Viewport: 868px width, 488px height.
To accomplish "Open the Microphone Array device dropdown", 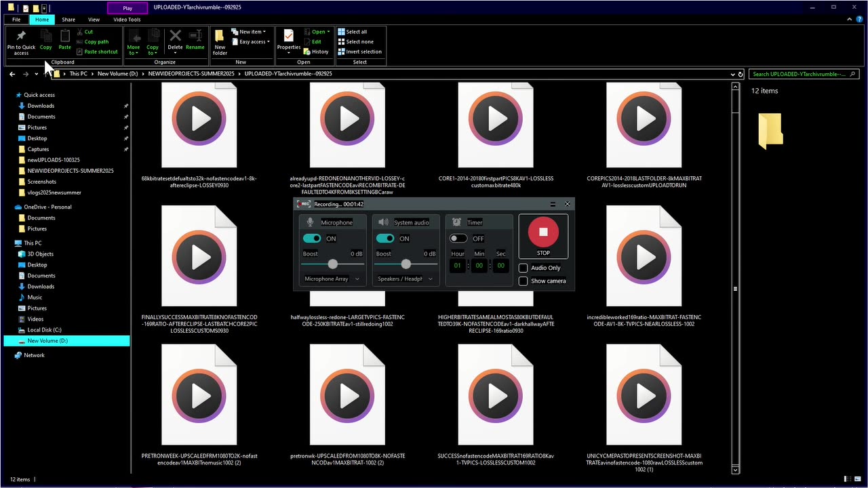I will tap(332, 279).
